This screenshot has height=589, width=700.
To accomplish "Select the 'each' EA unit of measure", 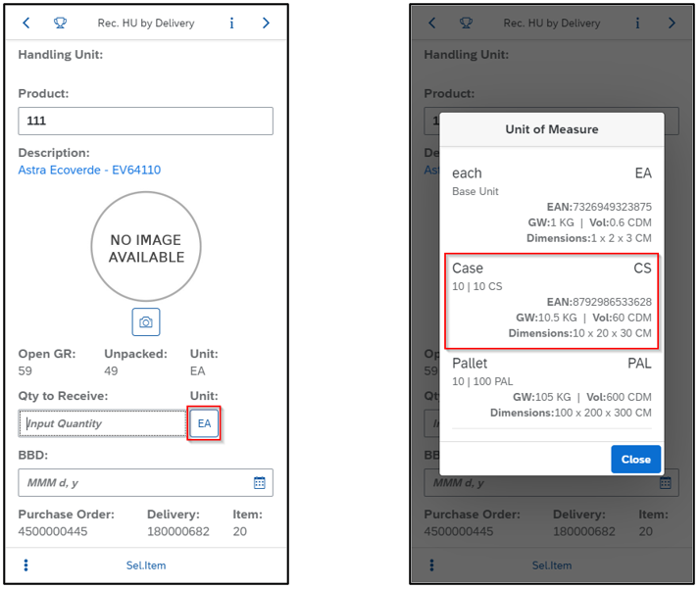I will [551, 206].
